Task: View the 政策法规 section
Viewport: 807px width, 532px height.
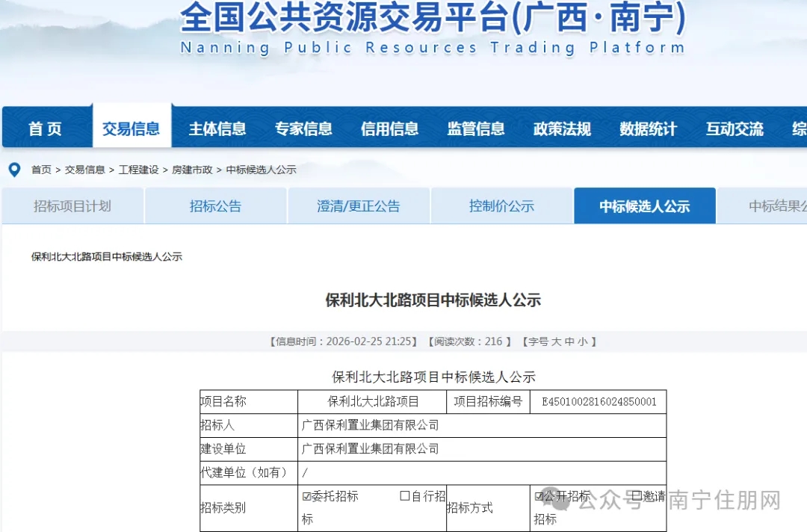Action: click(x=562, y=128)
